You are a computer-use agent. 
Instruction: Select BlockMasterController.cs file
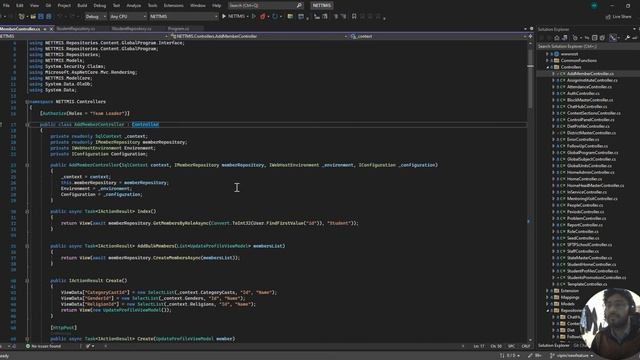coord(590,100)
